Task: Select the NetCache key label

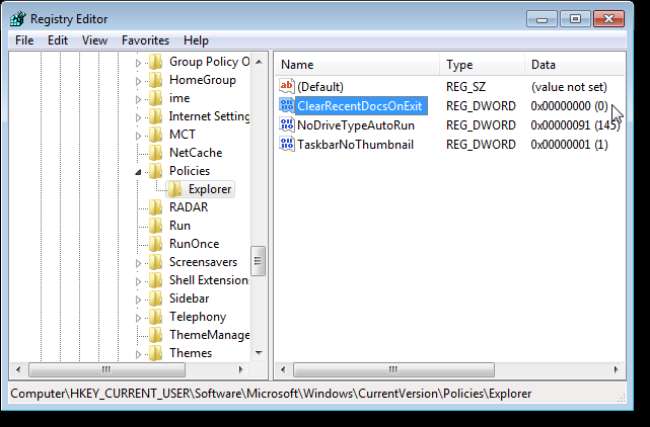Action: 196,153
